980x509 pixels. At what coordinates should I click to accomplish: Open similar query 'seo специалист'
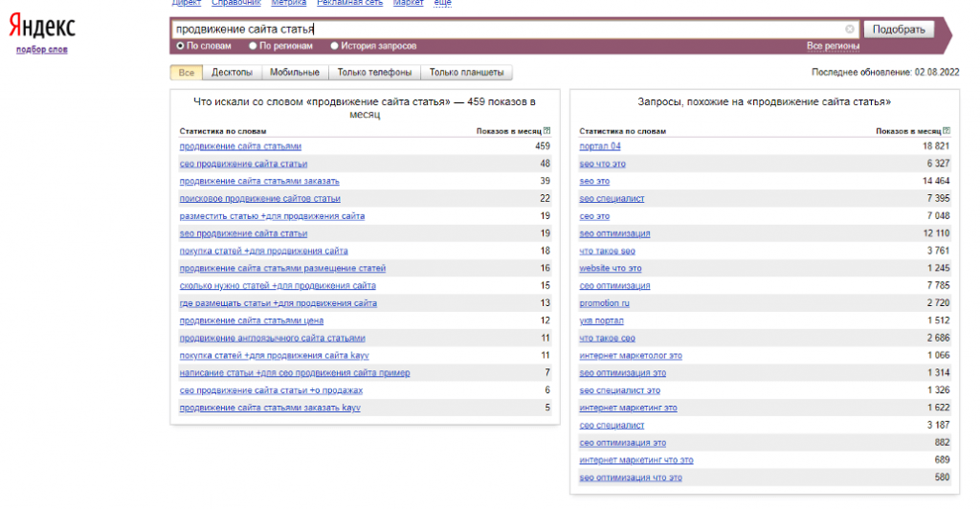[612, 199]
